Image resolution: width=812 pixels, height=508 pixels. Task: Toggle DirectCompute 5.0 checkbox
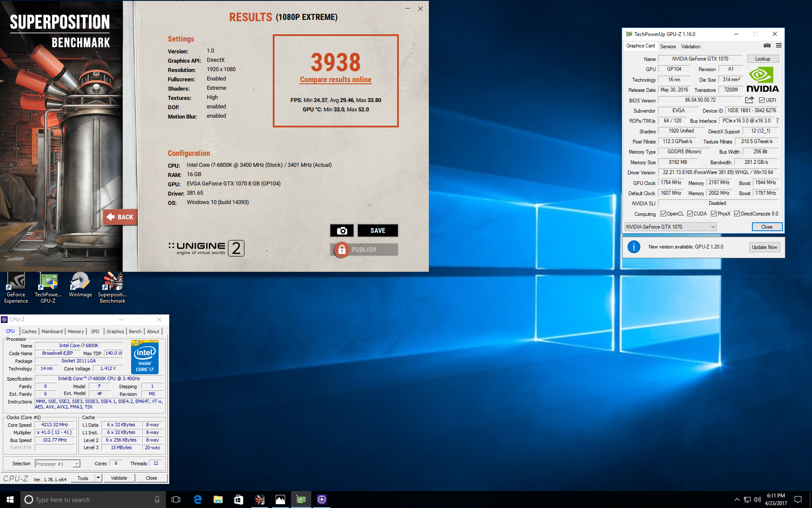pyautogui.click(x=737, y=214)
